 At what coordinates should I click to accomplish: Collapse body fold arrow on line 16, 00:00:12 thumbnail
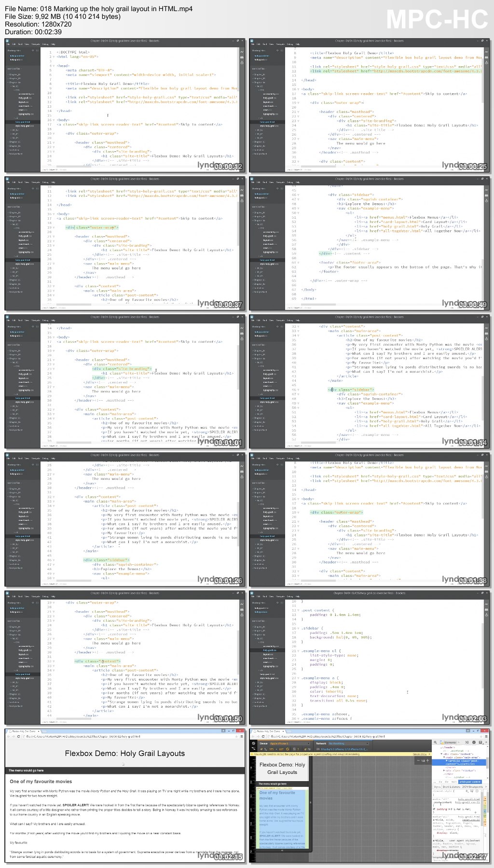54,120
